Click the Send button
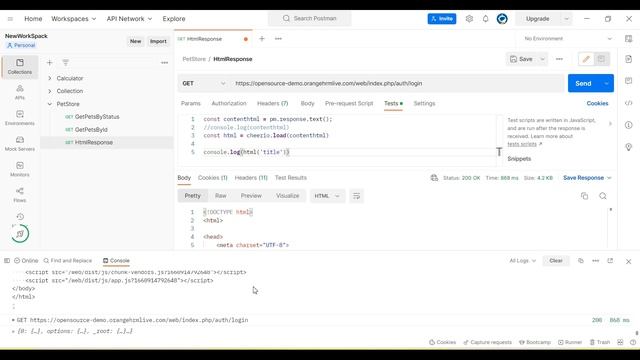 pyautogui.click(x=584, y=83)
